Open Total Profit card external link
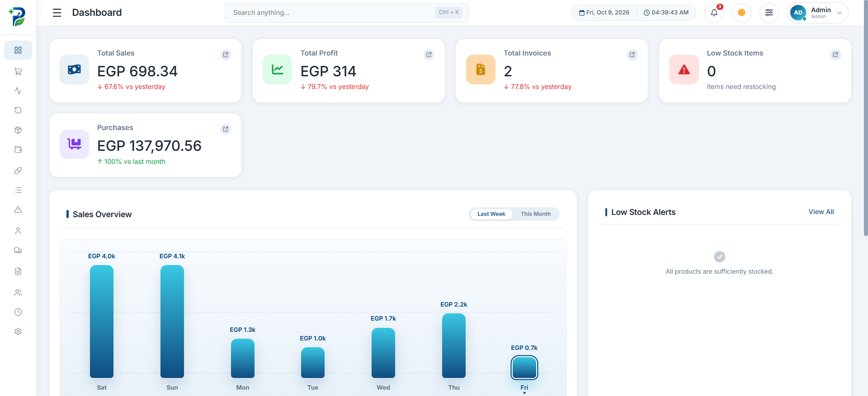Image resolution: width=868 pixels, height=396 pixels. pos(429,55)
